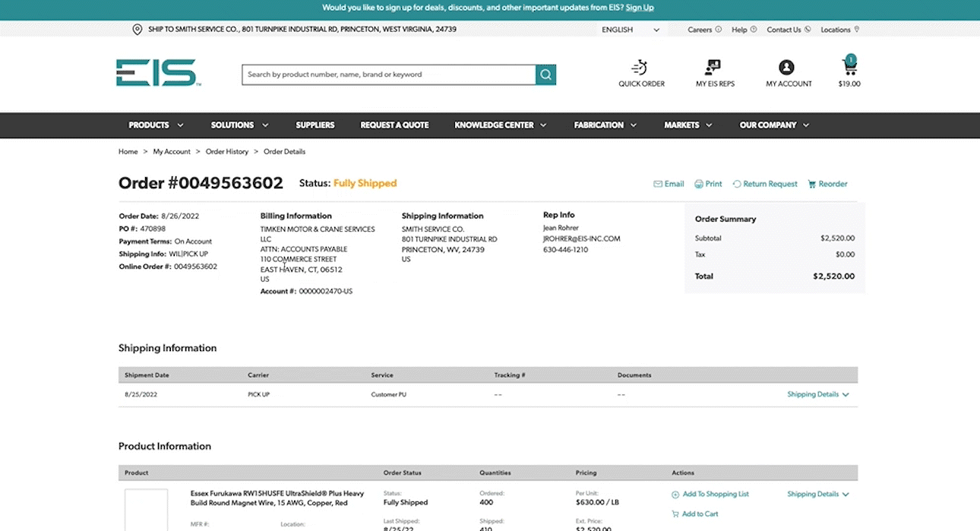The width and height of the screenshot is (980, 531).
Task: Expand the MARKETS menu
Action: pos(688,125)
